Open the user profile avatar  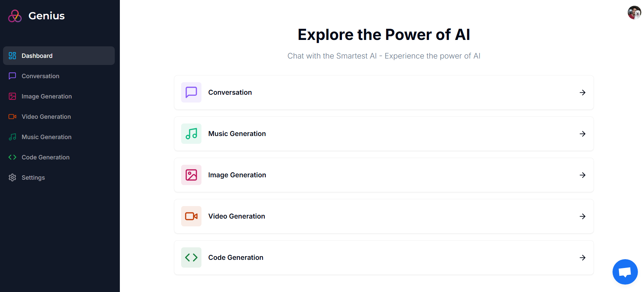[x=633, y=13]
